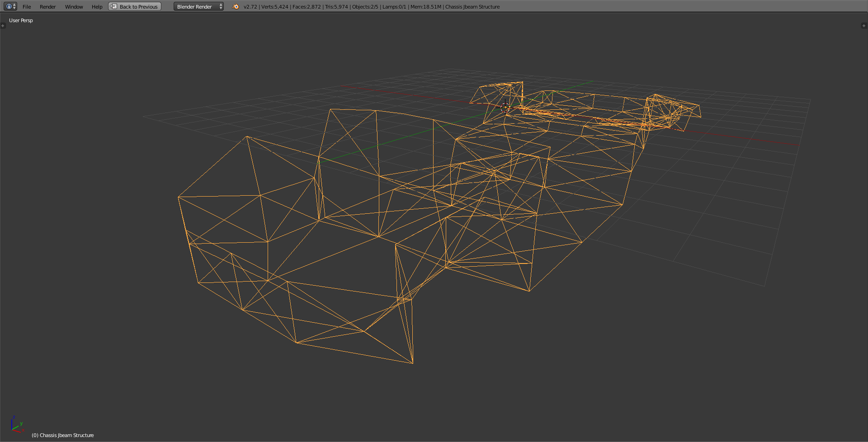This screenshot has width=868, height=442.
Task: Open the Render menu
Action: (x=47, y=7)
